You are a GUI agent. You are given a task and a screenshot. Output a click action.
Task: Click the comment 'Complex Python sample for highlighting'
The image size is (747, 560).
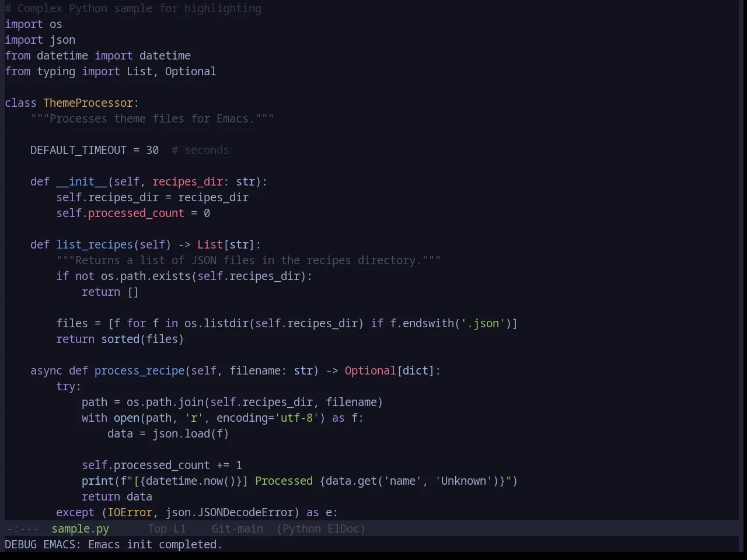(139, 8)
